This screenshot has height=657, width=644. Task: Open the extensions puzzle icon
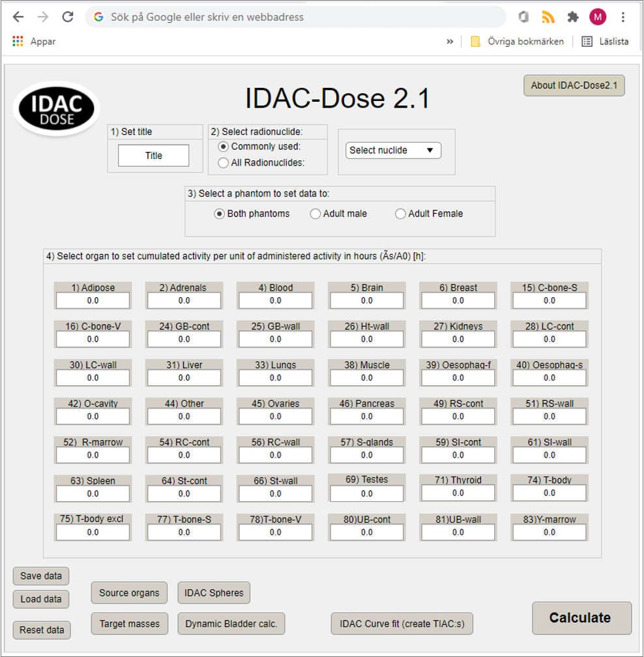point(572,16)
